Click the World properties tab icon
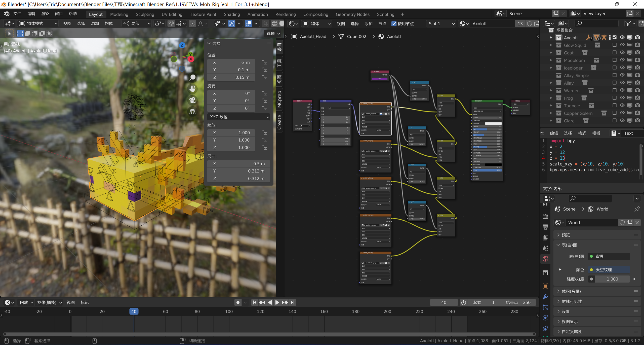Screen dimensions: 644x345 click(x=545, y=259)
